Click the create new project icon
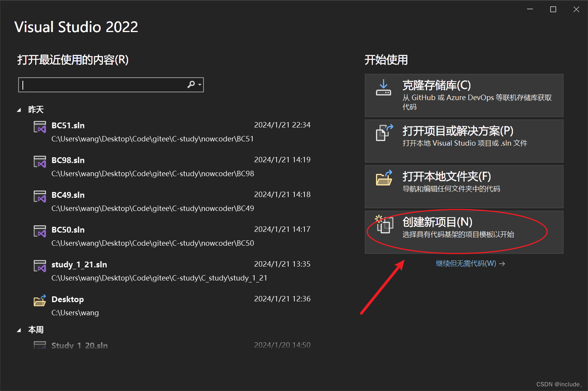588x391 pixels. pos(384,224)
